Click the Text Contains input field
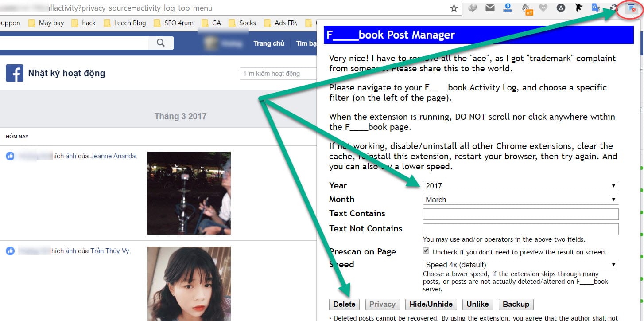This screenshot has height=321, width=644. (x=521, y=214)
